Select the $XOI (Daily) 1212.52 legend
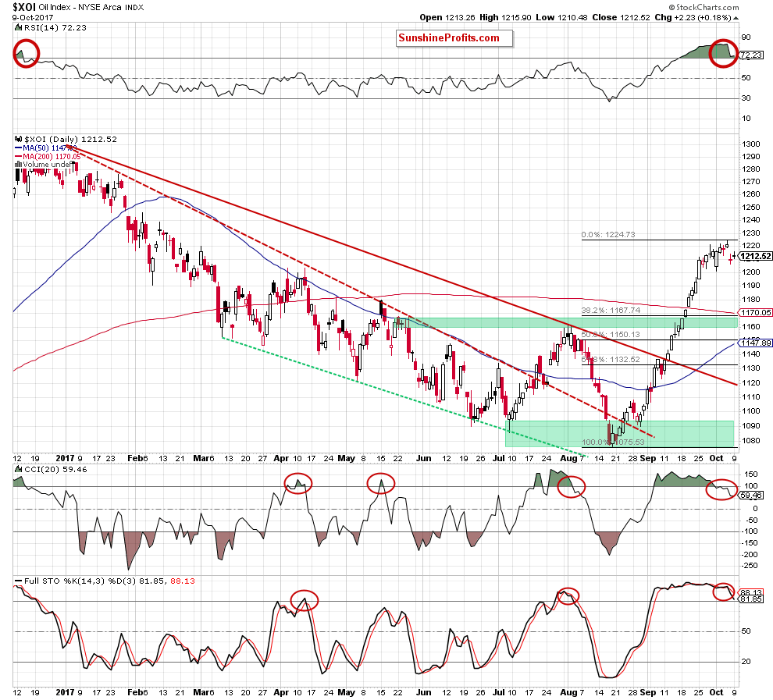Viewport: 773px width, 700px height. point(70,140)
